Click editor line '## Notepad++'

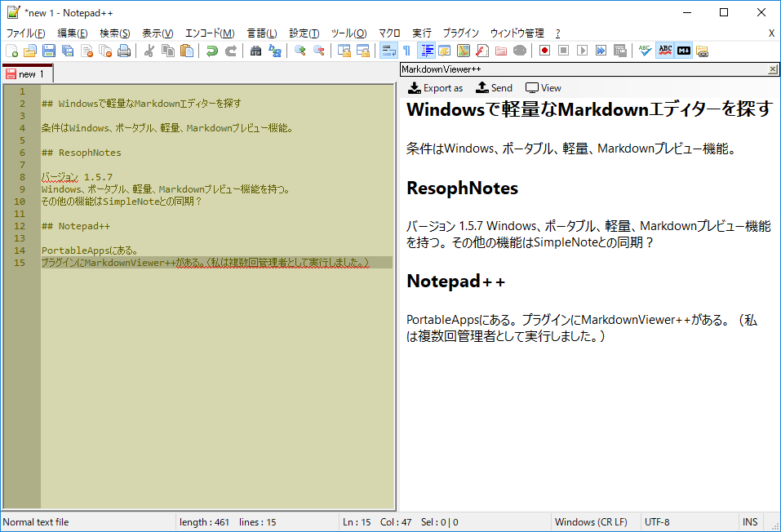[76, 226]
